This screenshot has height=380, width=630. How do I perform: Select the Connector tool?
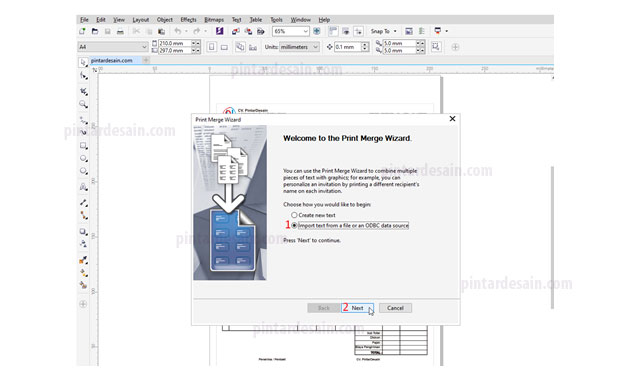pos(83,215)
